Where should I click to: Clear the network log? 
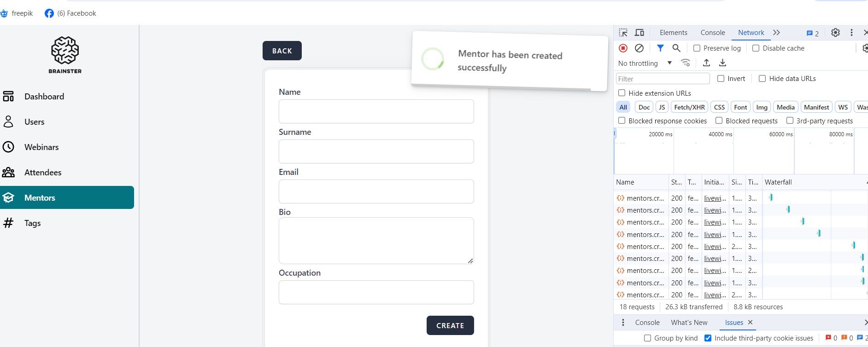(639, 48)
